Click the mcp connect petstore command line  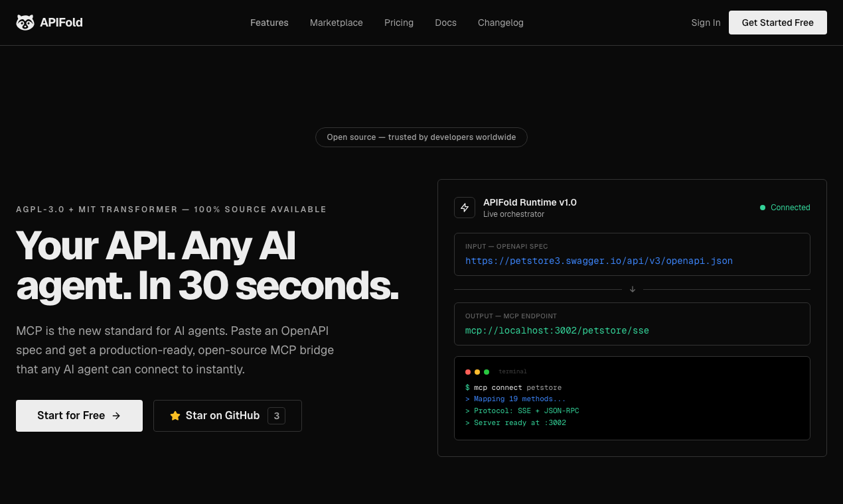pyautogui.click(x=514, y=387)
